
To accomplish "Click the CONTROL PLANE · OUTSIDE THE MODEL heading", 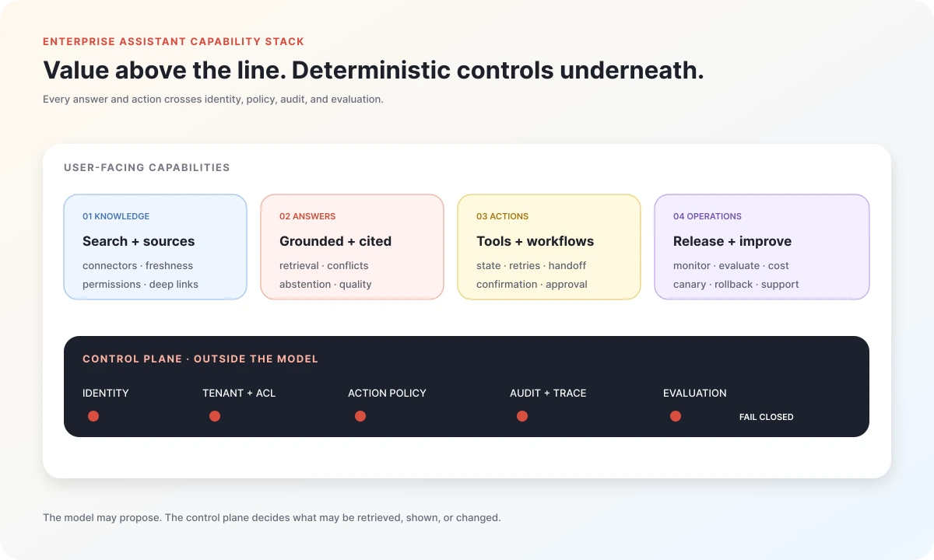I will coord(200,359).
